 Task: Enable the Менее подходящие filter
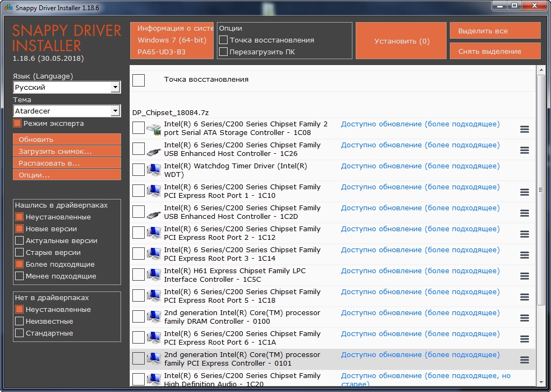pos(19,276)
